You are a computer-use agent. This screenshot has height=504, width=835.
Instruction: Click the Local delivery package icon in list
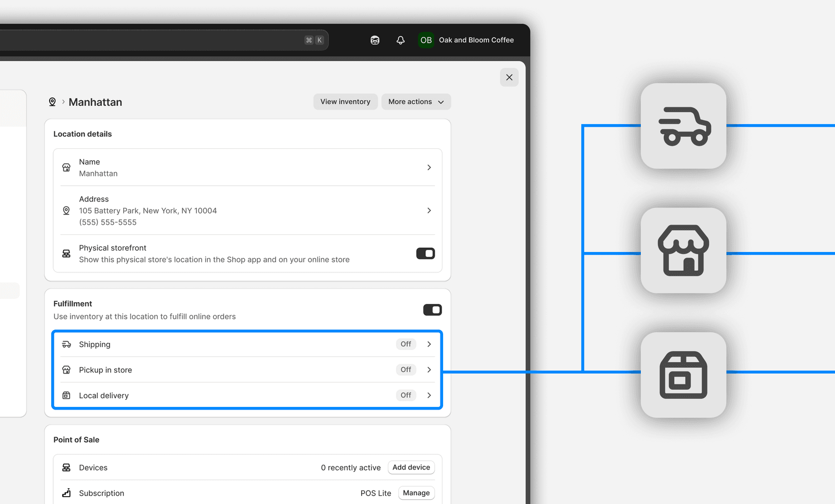pos(66,395)
